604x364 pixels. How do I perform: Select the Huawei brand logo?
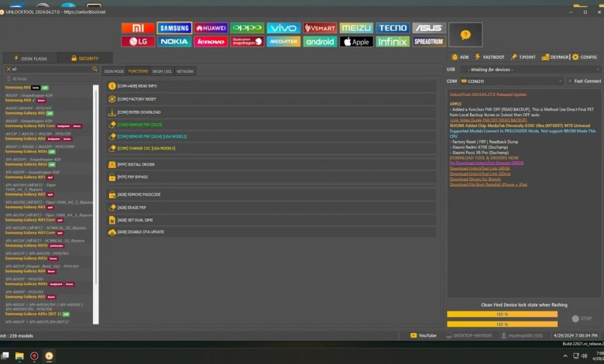(211, 28)
